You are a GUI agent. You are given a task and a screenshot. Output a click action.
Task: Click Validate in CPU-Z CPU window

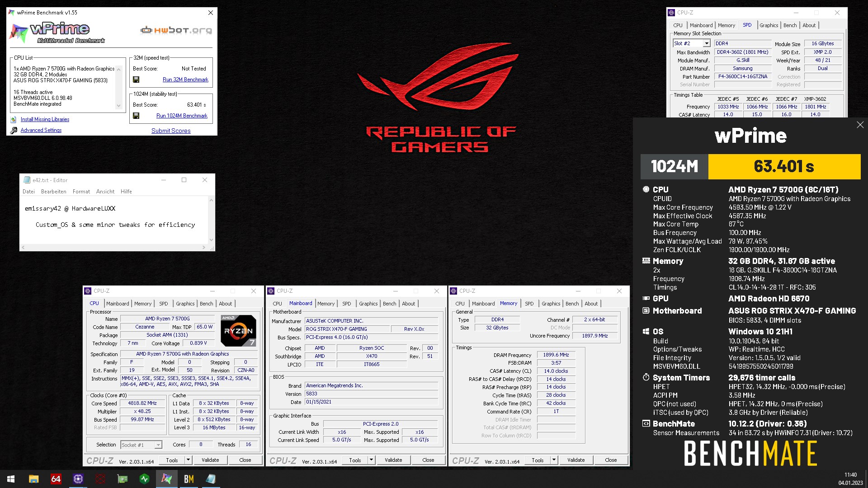[210, 460]
